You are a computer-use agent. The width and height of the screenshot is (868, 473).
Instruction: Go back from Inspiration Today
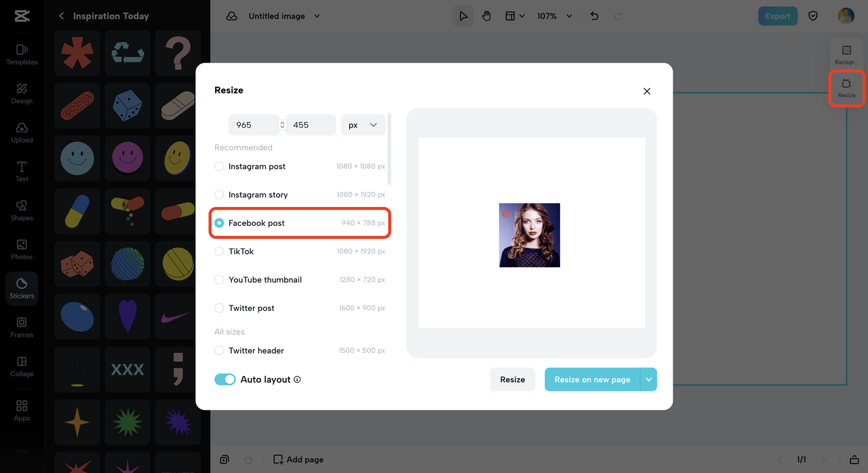pos(61,16)
